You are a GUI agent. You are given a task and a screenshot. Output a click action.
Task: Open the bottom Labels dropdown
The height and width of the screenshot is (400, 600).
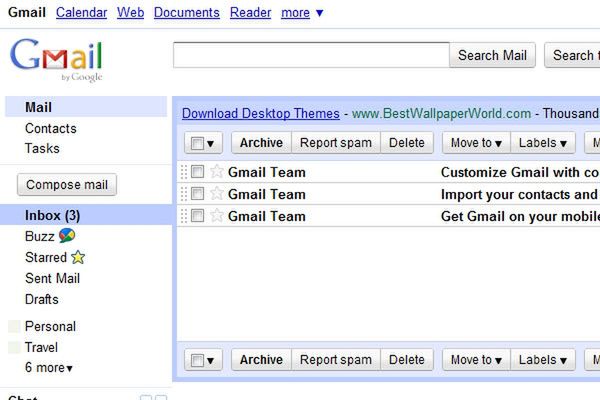coord(543,360)
